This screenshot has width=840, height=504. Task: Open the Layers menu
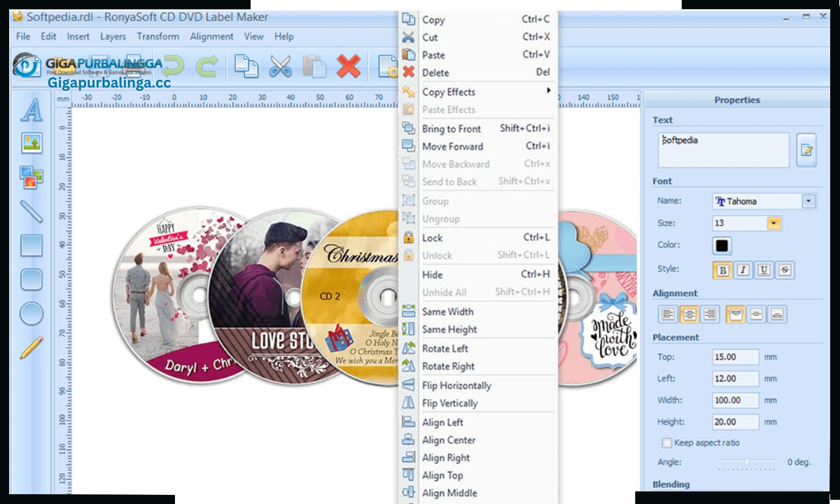pos(113,36)
